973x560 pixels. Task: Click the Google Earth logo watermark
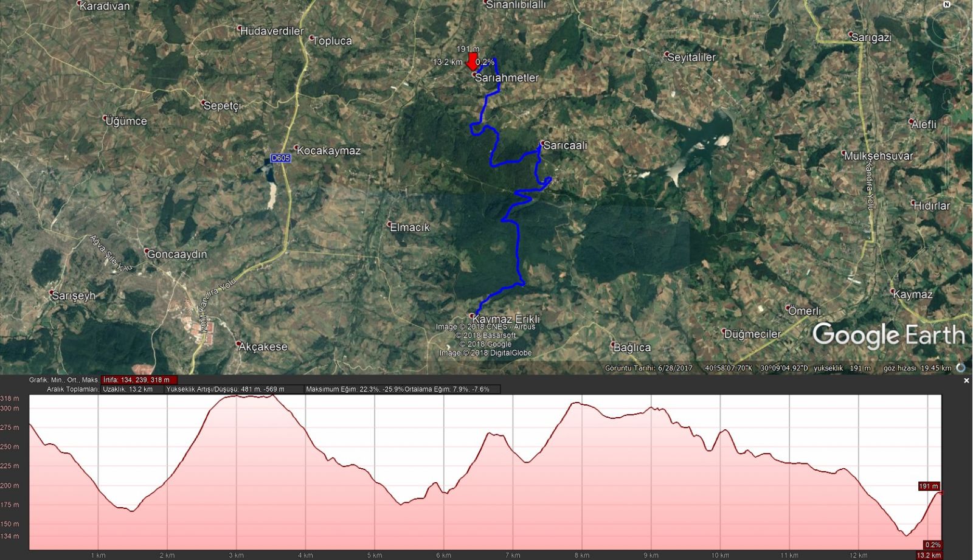(x=888, y=335)
